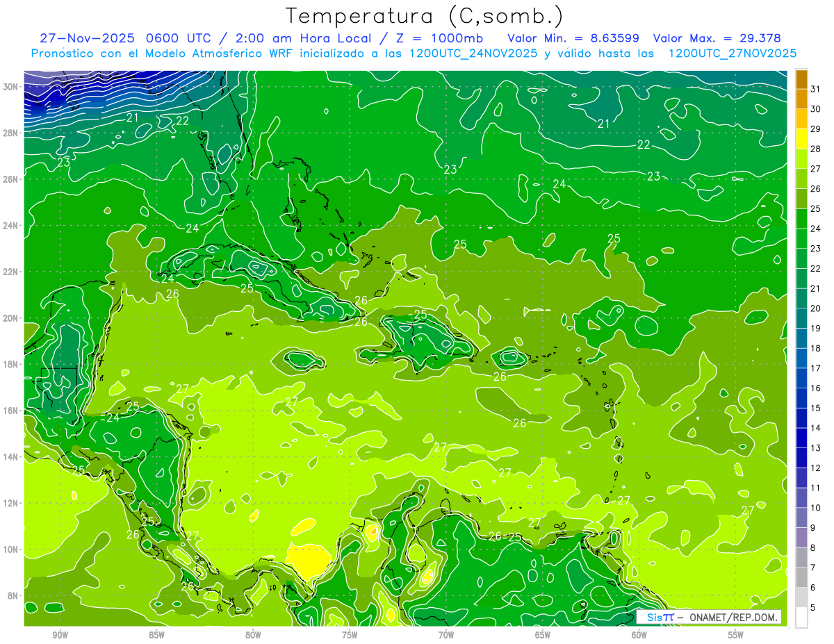Click the 'Valor Min. = 8.63599' text
This screenshot has width=834, height=644.
click(x=573, y=38)
